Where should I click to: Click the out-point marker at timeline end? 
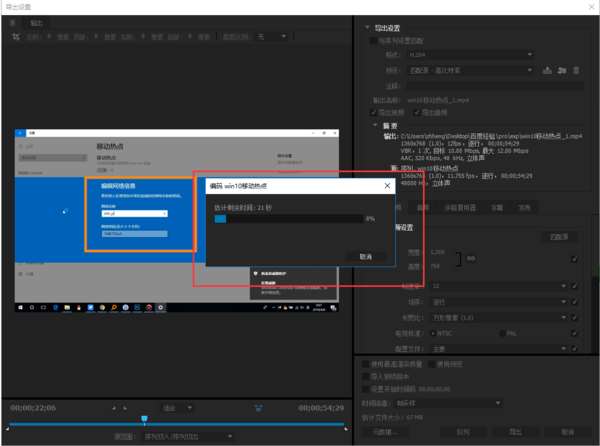(x=346, y=428)
